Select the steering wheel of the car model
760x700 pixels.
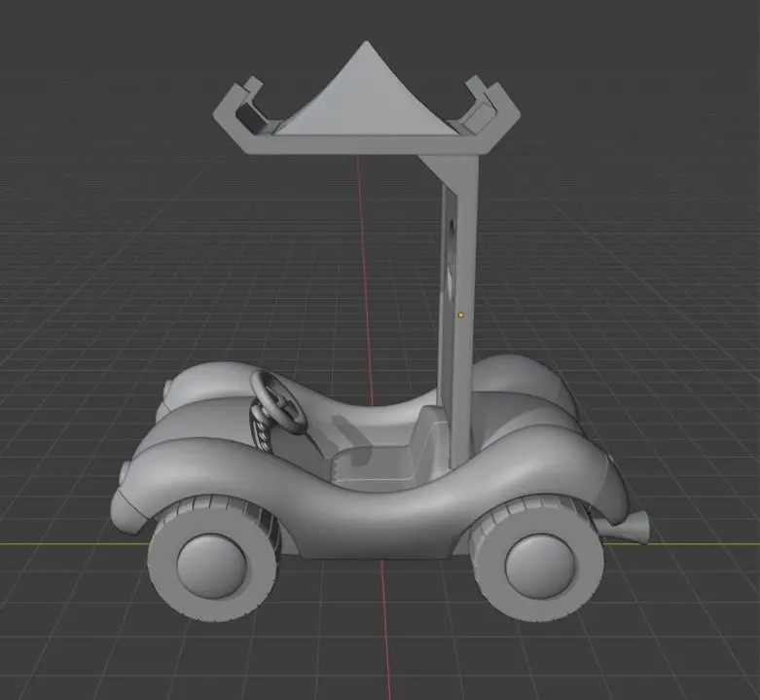[277, 401]
